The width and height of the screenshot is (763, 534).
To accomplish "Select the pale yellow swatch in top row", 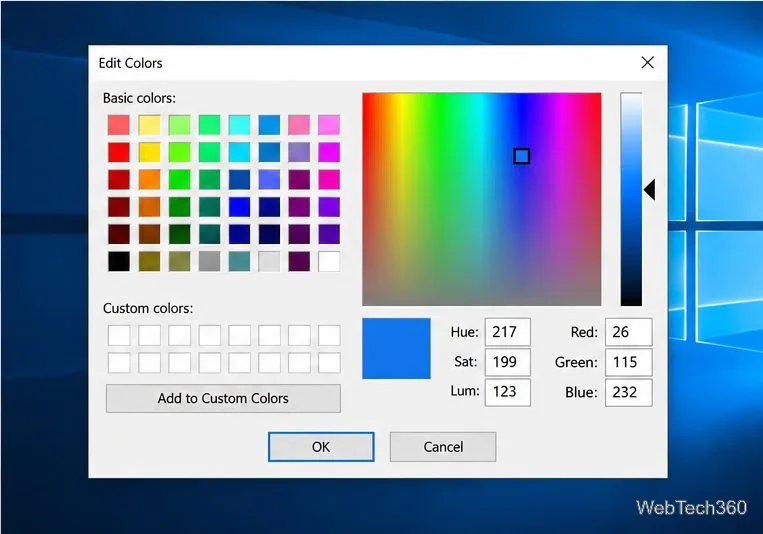I will [149, 125].
